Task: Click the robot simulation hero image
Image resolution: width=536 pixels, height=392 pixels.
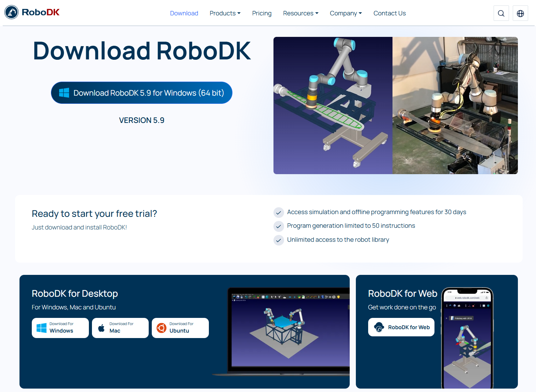Action: (396, 106)
